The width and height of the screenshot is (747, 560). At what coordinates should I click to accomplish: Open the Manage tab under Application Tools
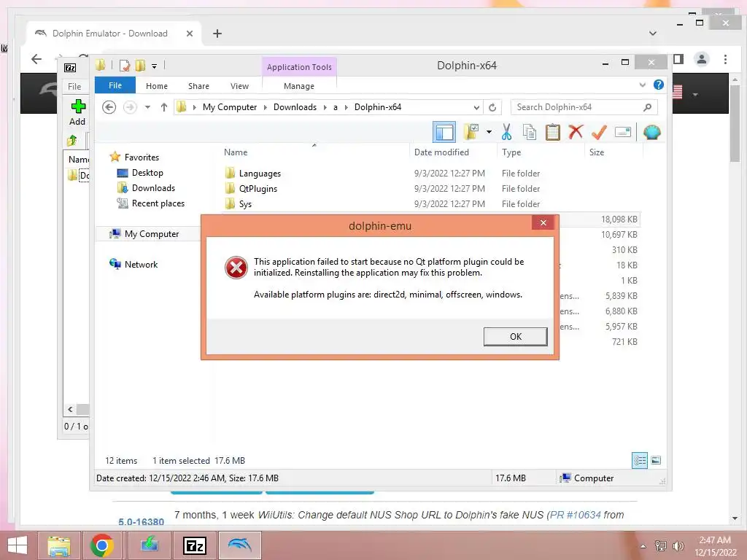(x=299, y=86)
